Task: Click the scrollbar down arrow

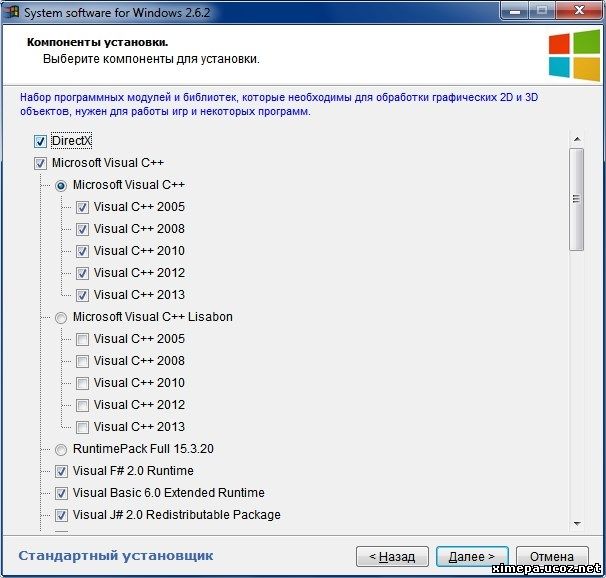Action: (576, 524)
